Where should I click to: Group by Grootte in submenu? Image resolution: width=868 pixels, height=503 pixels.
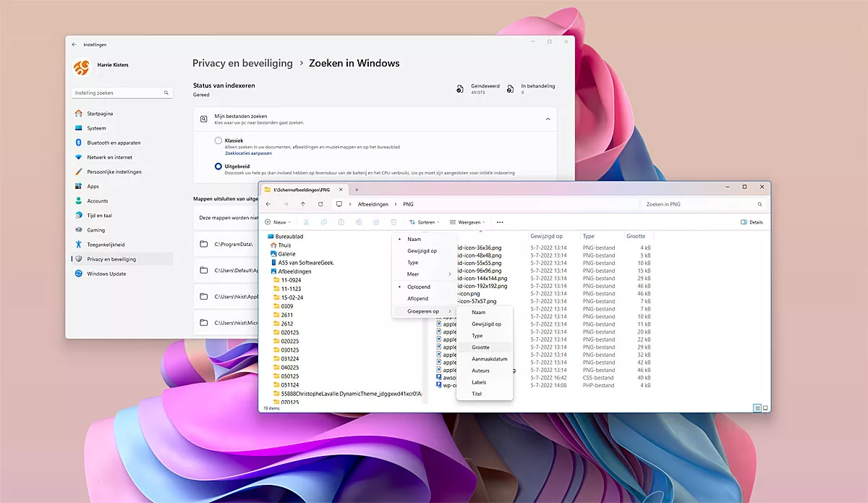coord(485,347)
